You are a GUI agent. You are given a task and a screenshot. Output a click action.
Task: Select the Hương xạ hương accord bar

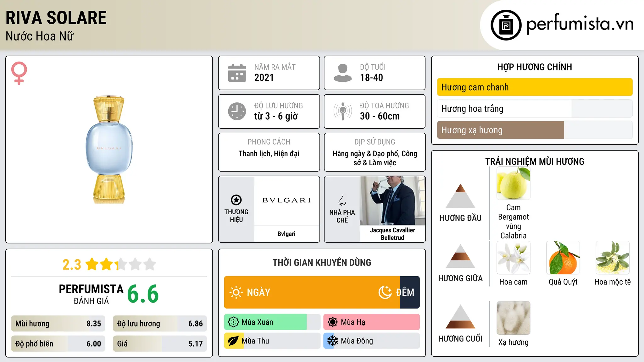535,130
